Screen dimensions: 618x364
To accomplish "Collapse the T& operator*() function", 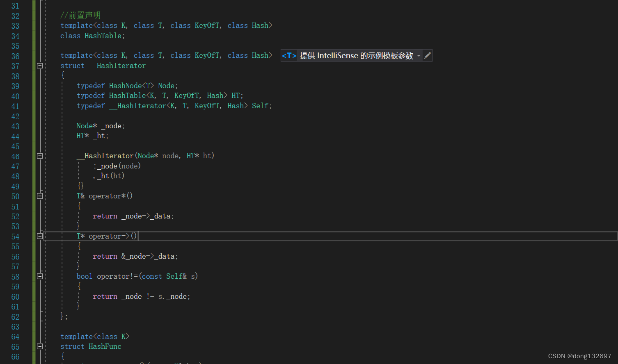I will [40, 196].
